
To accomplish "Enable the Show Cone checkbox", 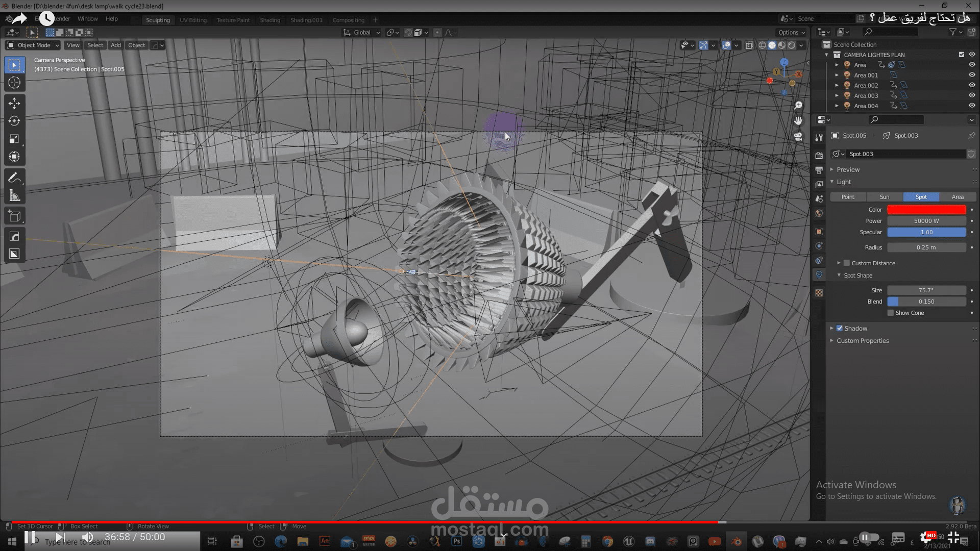I will tap(891, 313).
